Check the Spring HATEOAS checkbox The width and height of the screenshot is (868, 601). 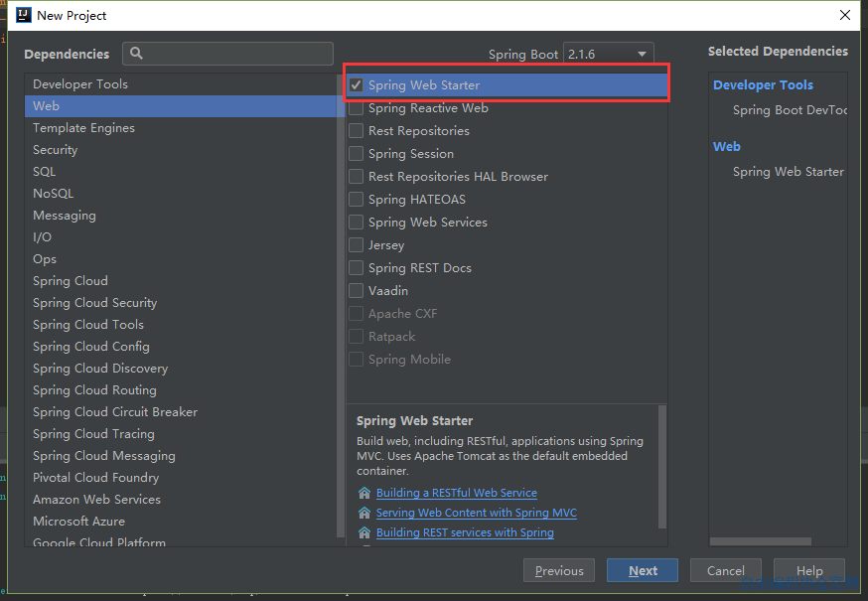pos(356,200)
